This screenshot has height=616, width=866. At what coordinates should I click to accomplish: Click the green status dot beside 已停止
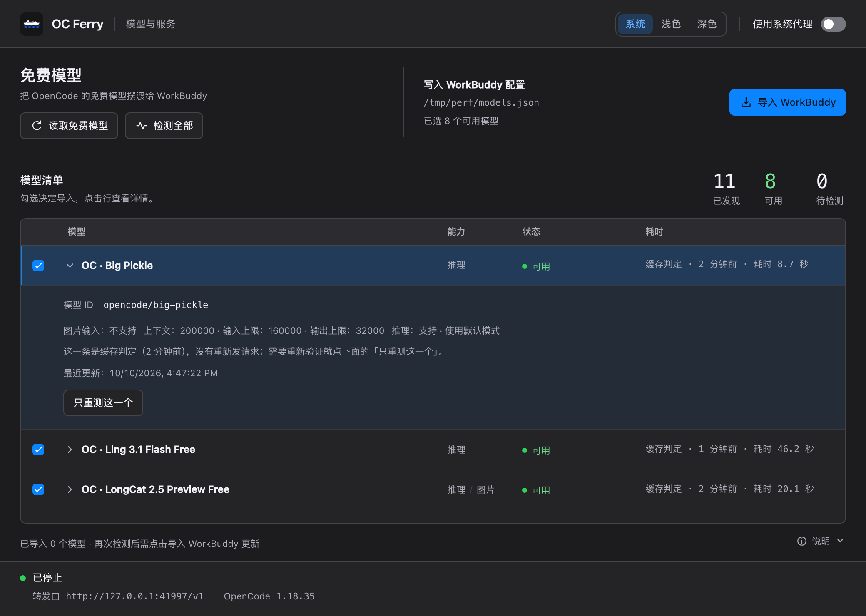tap(23, 578)
